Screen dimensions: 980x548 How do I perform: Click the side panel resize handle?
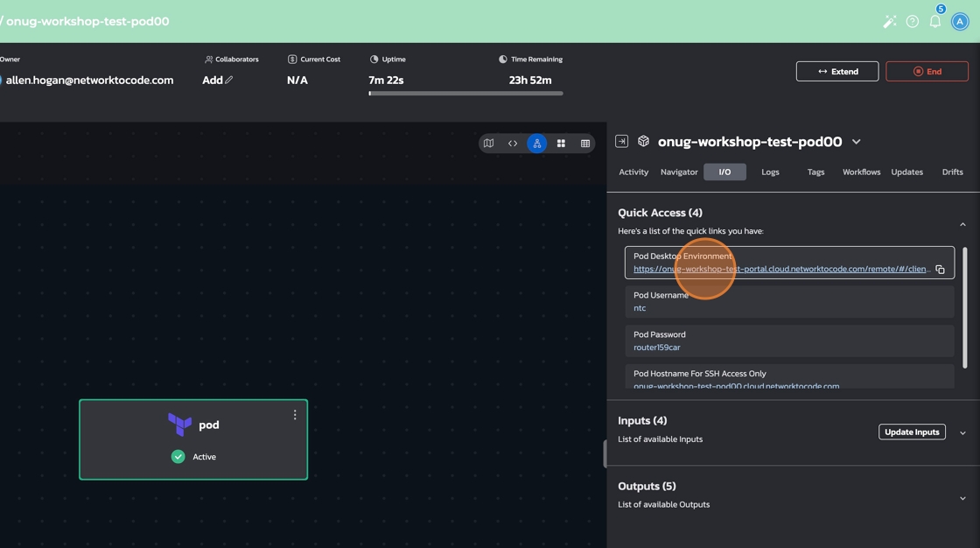click(x=605, y=453)
